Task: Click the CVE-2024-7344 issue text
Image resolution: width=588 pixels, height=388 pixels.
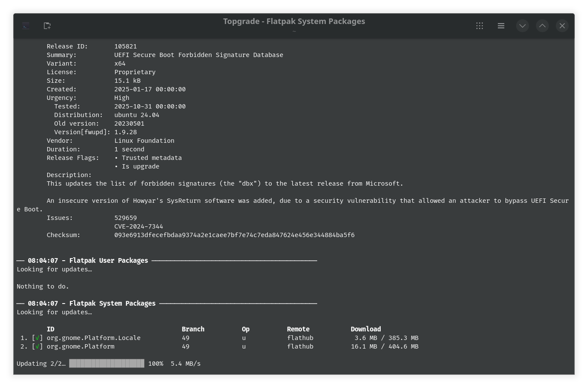Action: [139, 226]
